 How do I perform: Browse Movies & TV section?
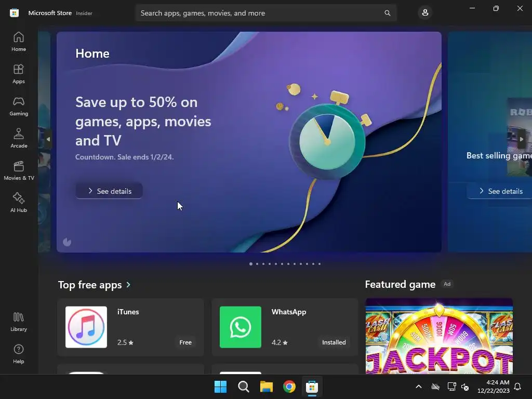click(19, 170)
